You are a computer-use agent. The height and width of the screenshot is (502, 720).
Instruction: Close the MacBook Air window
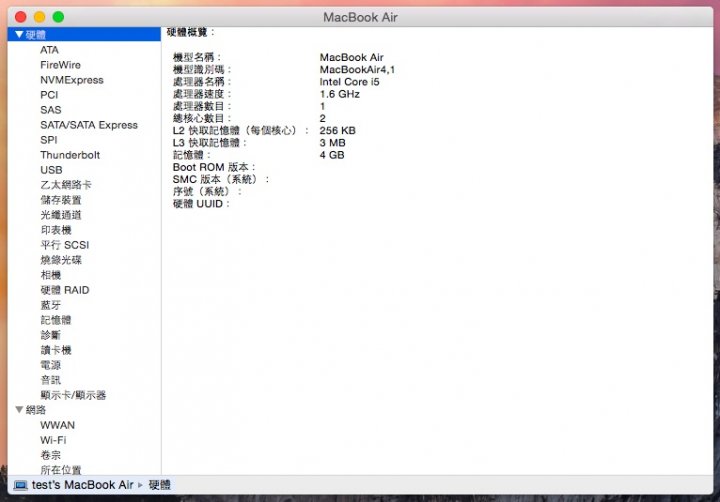pyautogui.click(x=21, y=17)
